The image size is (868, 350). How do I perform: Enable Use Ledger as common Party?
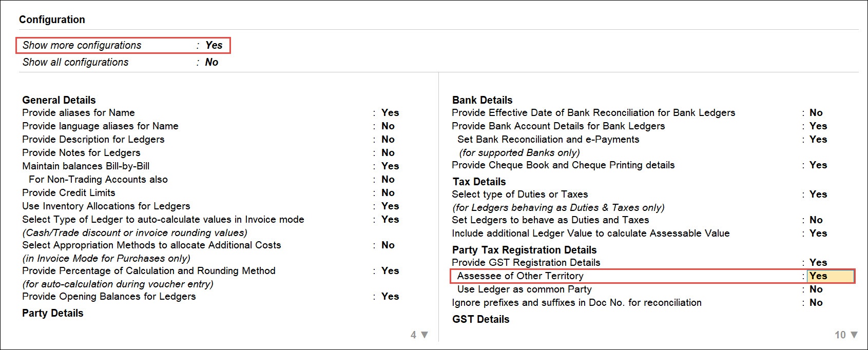pyautogui.click(x=816, y=289)
